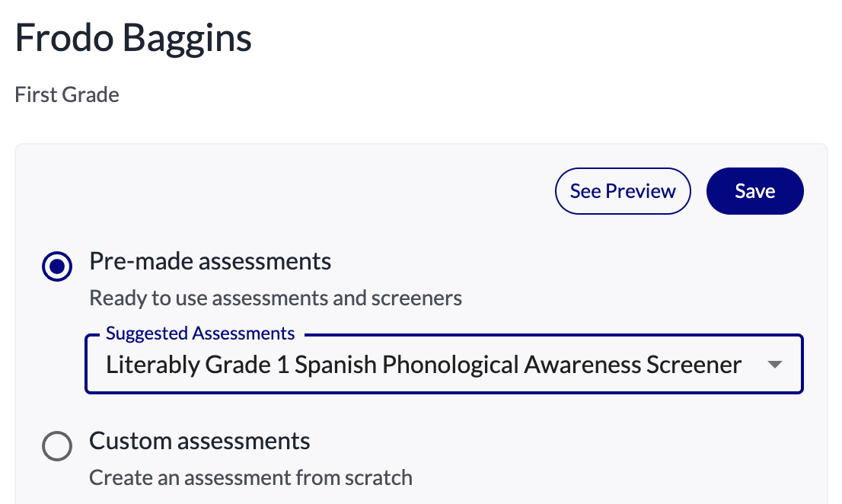Click "Create an assessment from scratch" description
Image resolution: width=842 pixels, height=504 pixels.
[x=250, y=477]
